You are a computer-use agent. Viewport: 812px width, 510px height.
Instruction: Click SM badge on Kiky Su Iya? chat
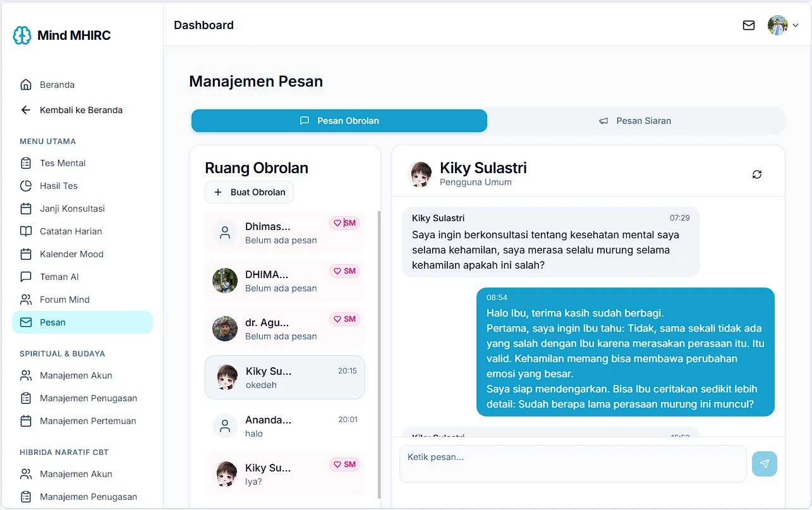click(344, 464)
